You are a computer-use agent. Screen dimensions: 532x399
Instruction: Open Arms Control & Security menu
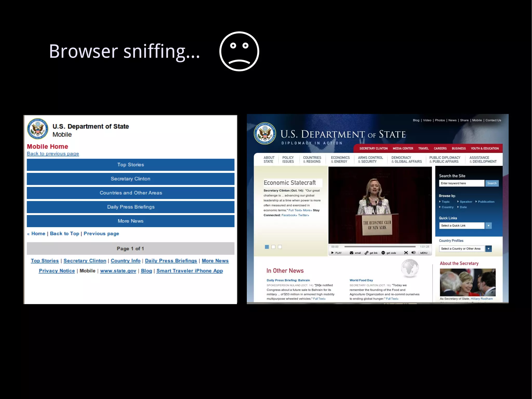[x=370, y=160]
